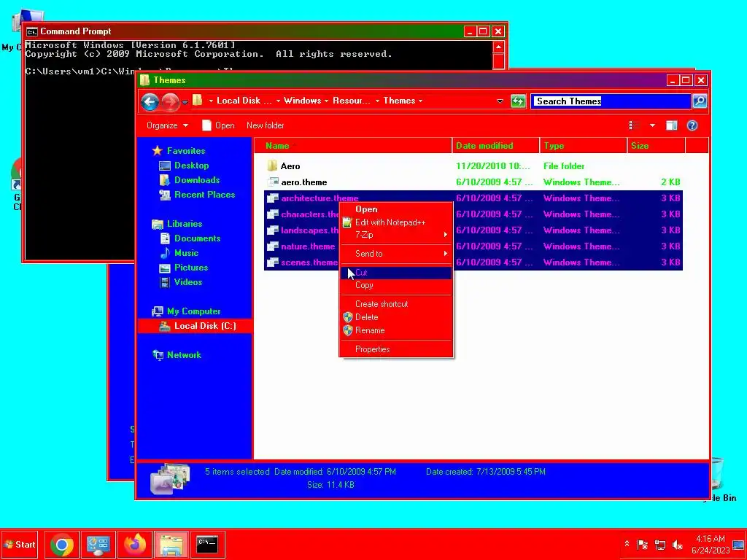Sort by the Name column header
Screen dimensions: 747x560
pos(352,146)
